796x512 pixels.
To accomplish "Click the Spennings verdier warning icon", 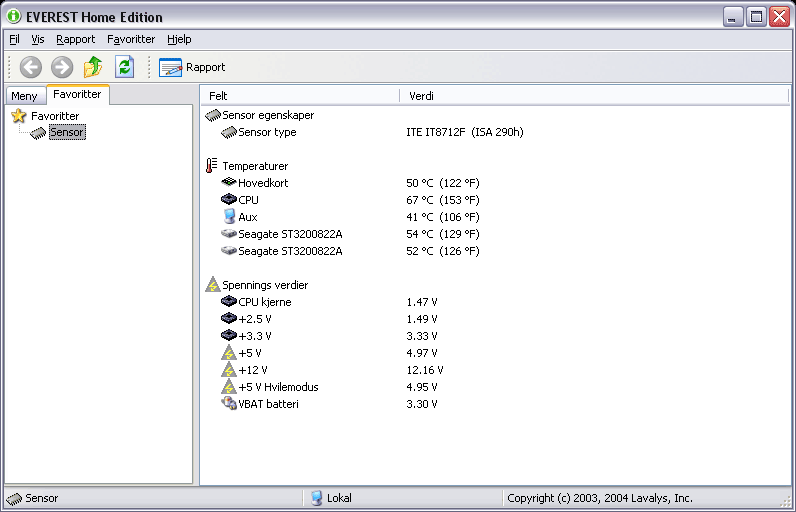I will 213,285.
